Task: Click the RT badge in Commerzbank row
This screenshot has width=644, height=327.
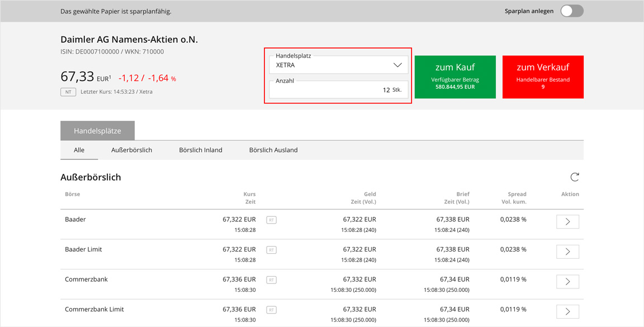Action: [x=271, y=279]
